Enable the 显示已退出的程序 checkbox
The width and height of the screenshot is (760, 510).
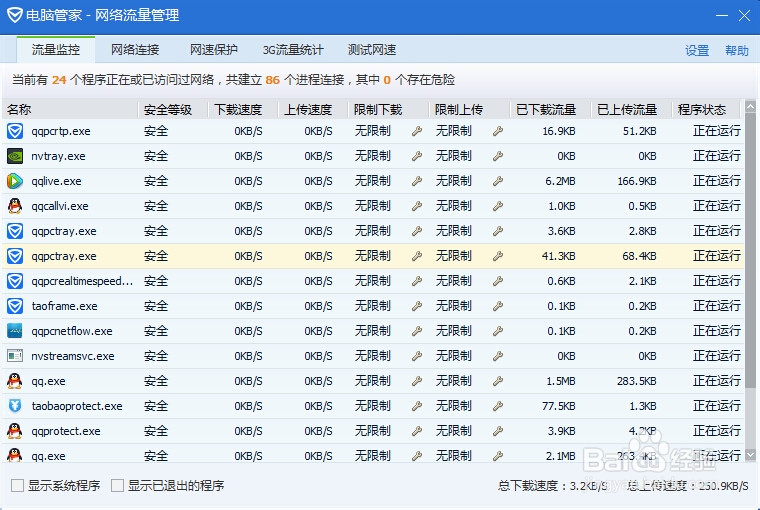tap(117, 485)
